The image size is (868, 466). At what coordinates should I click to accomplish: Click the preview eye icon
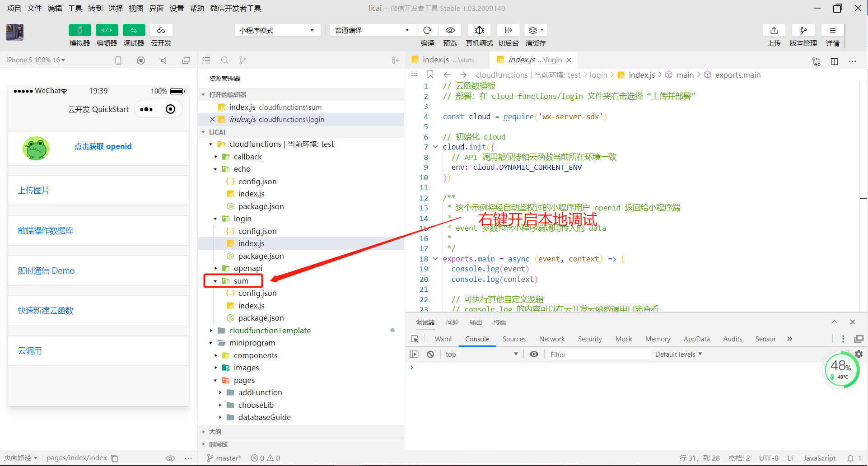coord(450,30)
